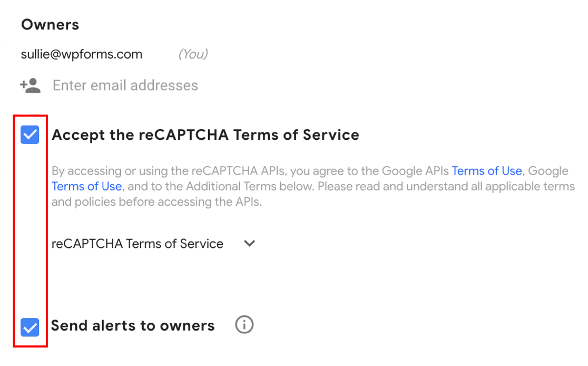Toggle the Send alerts to owners checkbox
588x366 pixels.
30,327
